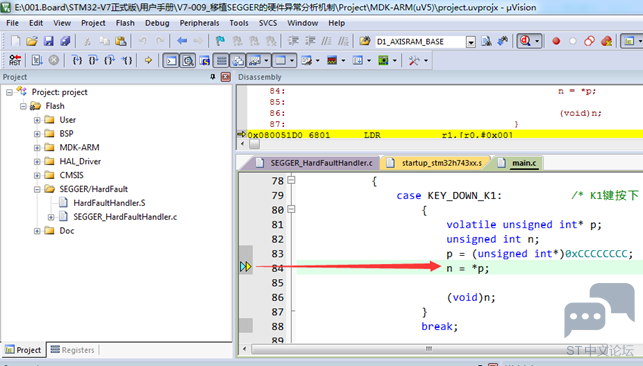Image resolution: width=643 pixels, height=366 pixels.
Task: Click MDK-ARM group in tree
Action: [x=80, y=148]
